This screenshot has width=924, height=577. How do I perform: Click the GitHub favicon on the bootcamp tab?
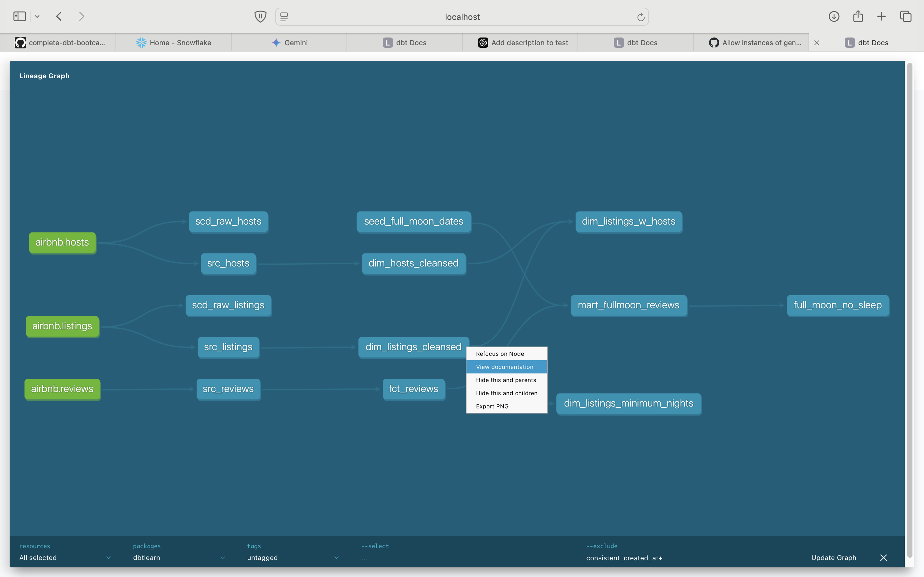[x=20, y=42]
